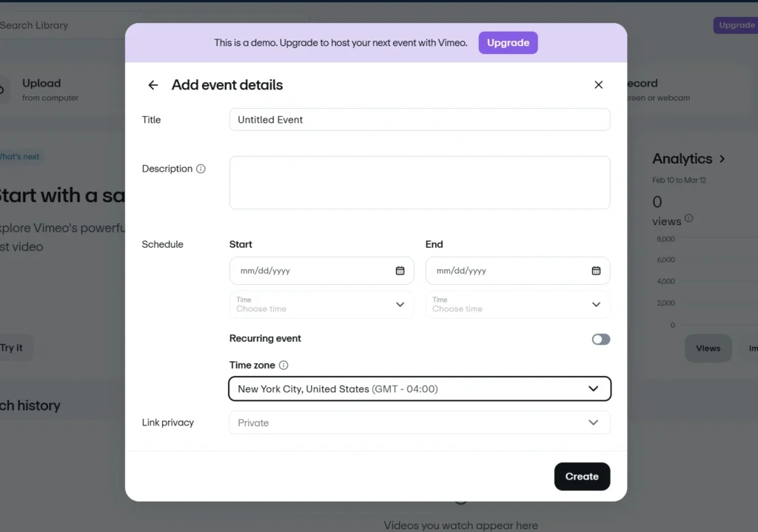Open the Time zone dropdown

[420, 389]
